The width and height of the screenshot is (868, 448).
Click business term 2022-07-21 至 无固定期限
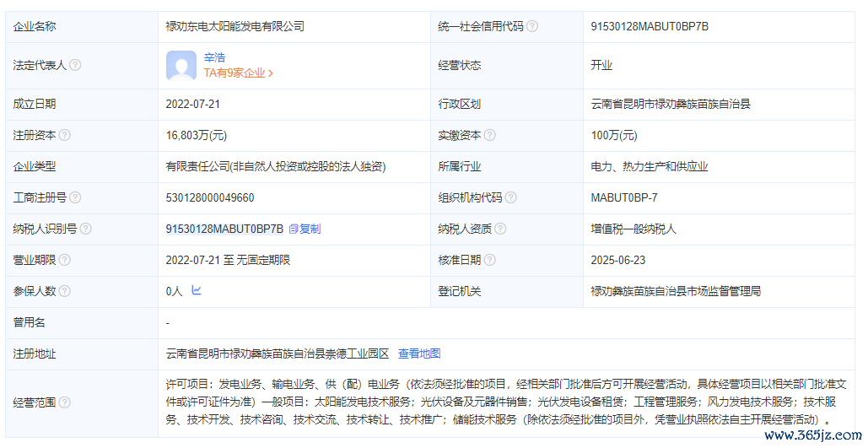pyautogui.click(x=228, y=260)
